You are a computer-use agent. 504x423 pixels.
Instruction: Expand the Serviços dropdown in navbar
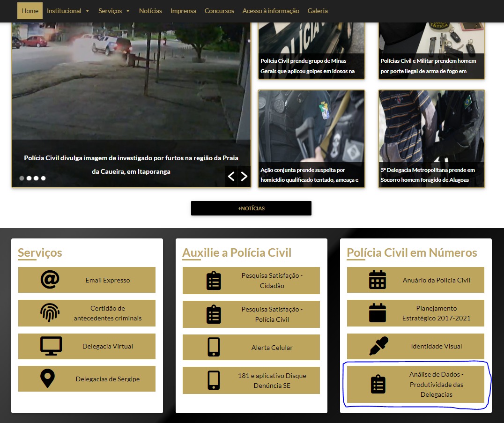(114, 11)
